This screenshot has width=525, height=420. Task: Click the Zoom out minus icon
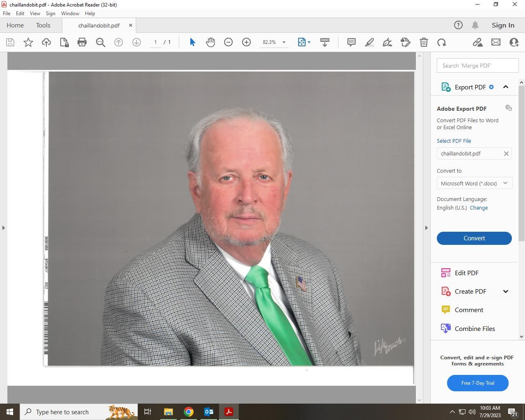point(228,42)
